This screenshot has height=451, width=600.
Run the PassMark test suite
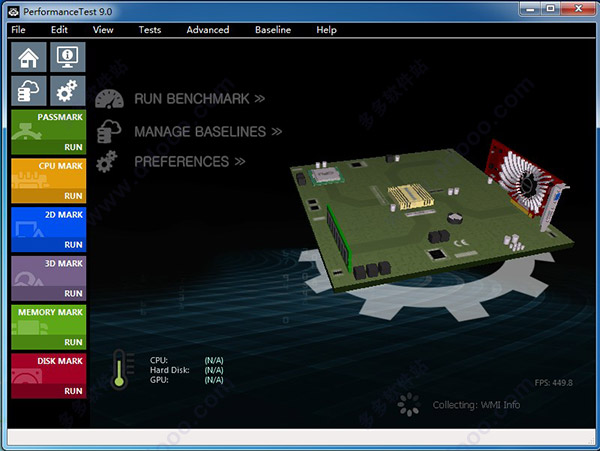pyautogui.click(x=49, y=147)
